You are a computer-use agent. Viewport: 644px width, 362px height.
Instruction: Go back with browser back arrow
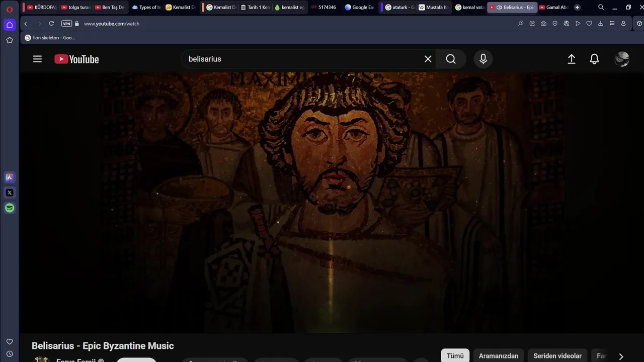26,24
